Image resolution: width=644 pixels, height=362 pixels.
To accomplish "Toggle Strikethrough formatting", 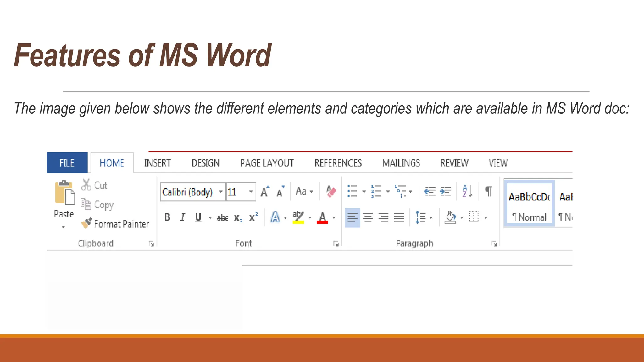I will coord(222,217).
